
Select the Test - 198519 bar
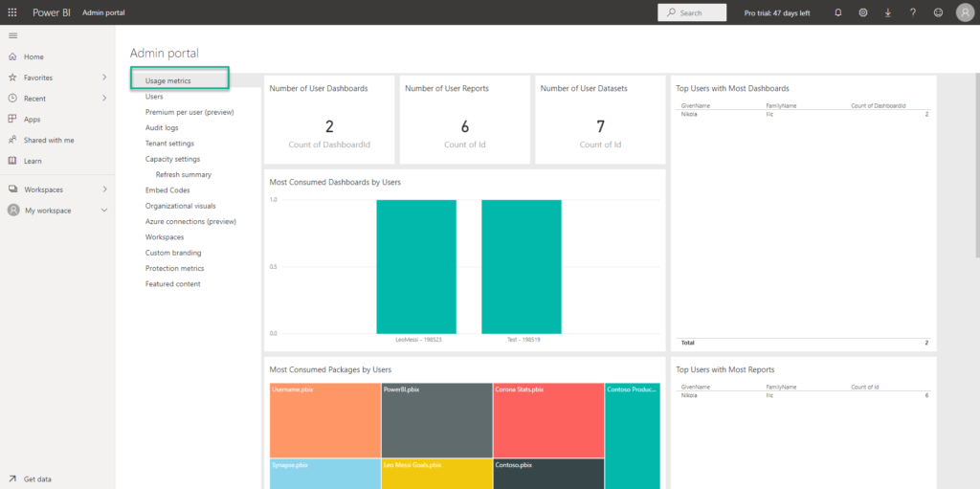coord(522,267)
